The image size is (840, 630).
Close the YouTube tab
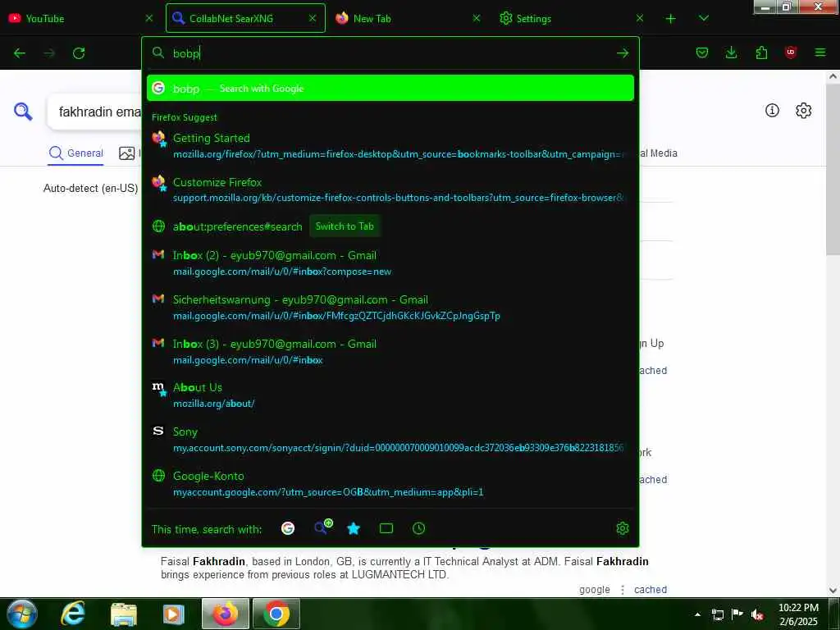click(149, 18)
